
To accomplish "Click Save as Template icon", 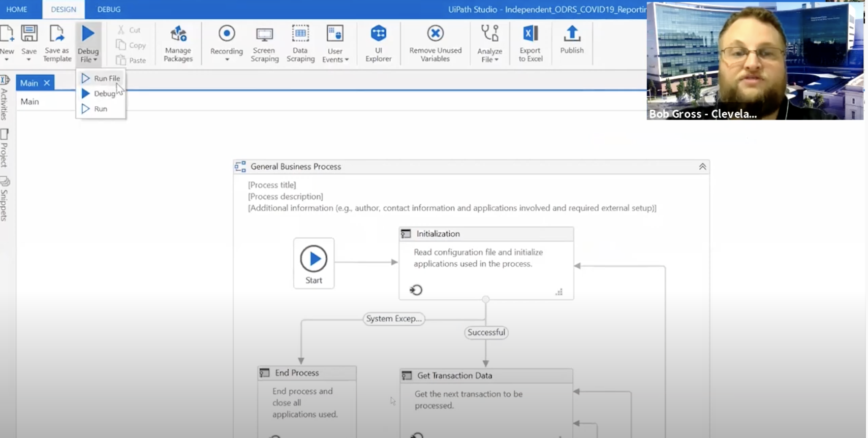I will click(x=56, y=34).
